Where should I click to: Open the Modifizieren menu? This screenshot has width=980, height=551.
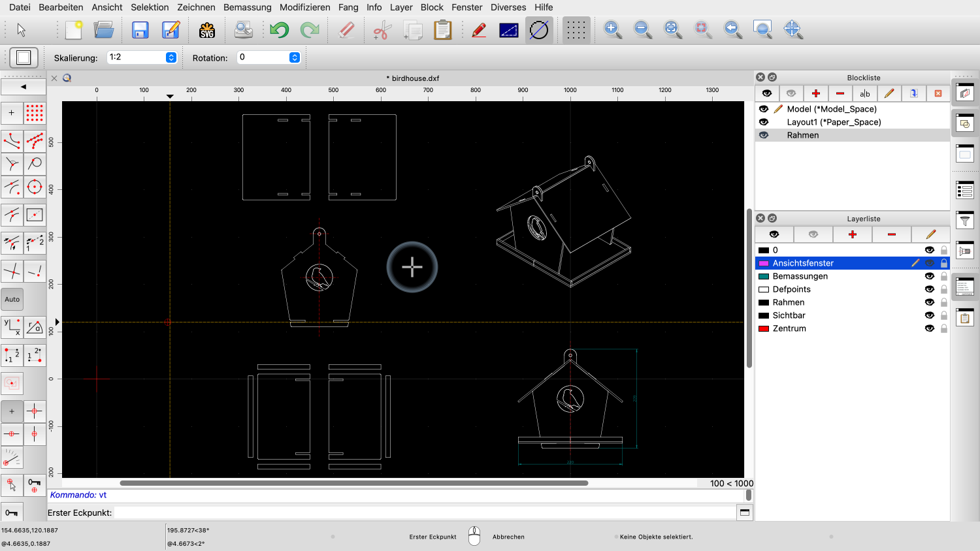coord(304,7)
